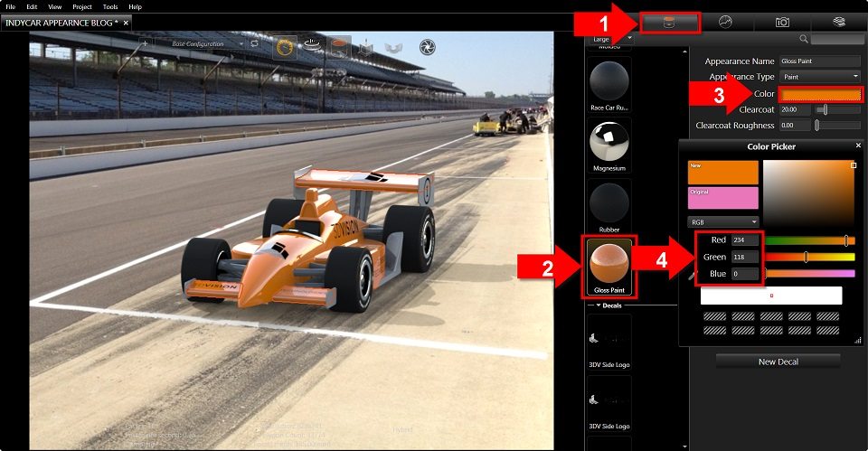
Task: Select the Gloss Paint appearance thumbnail
Action: coord(609,266)
